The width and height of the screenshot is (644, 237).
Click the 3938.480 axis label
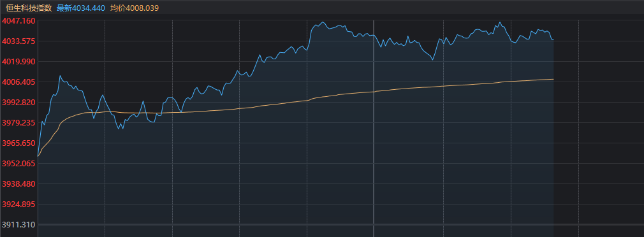(x=18, y=183)
